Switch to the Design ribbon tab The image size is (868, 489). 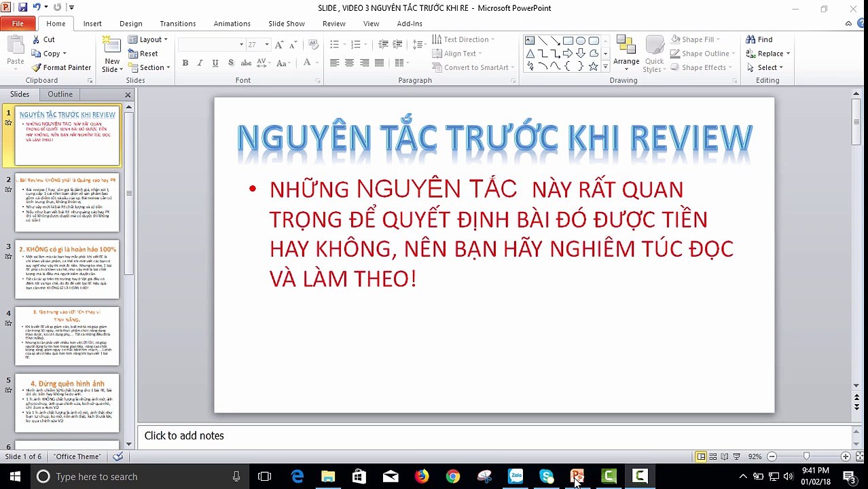tap(131, 24)
